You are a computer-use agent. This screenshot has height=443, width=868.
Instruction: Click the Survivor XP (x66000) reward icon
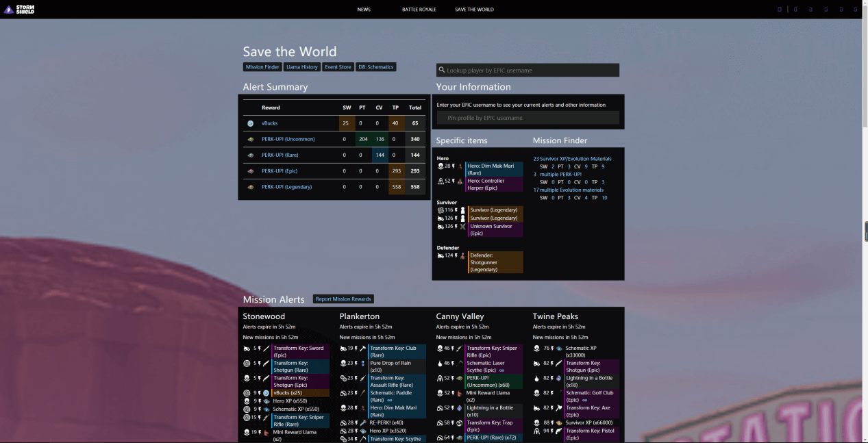pos(558,423)
